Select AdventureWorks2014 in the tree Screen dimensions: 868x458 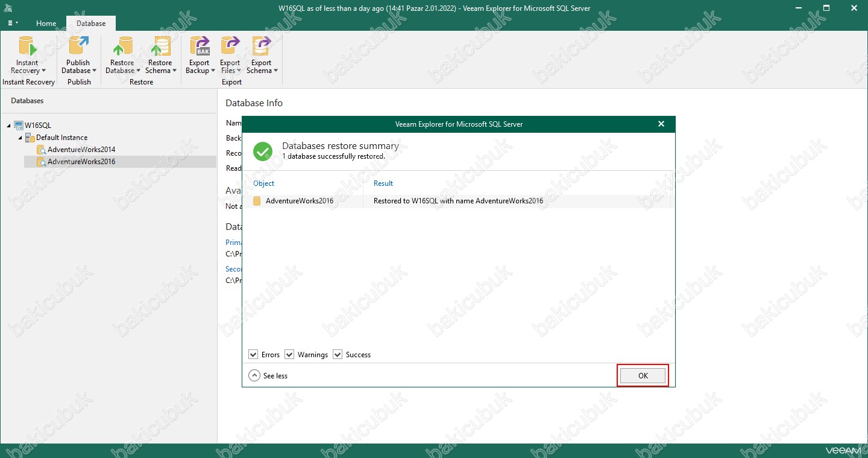click(x=81, y=149)
